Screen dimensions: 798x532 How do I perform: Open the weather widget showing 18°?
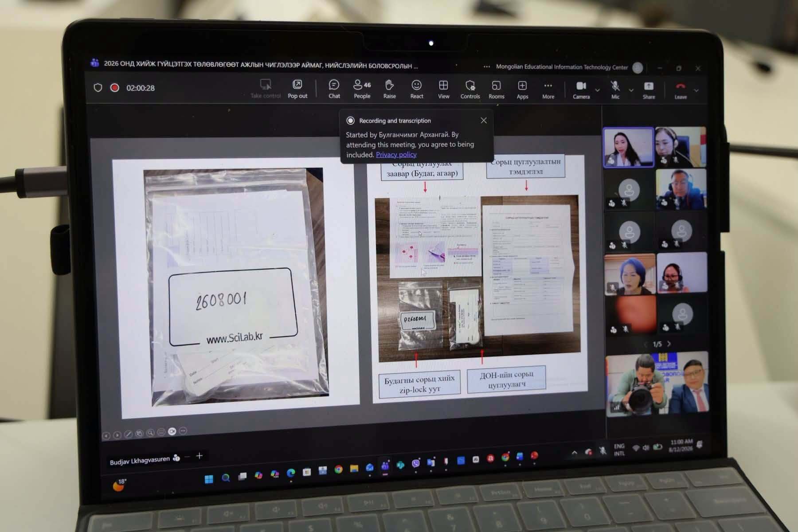click(x=120, y=485)
